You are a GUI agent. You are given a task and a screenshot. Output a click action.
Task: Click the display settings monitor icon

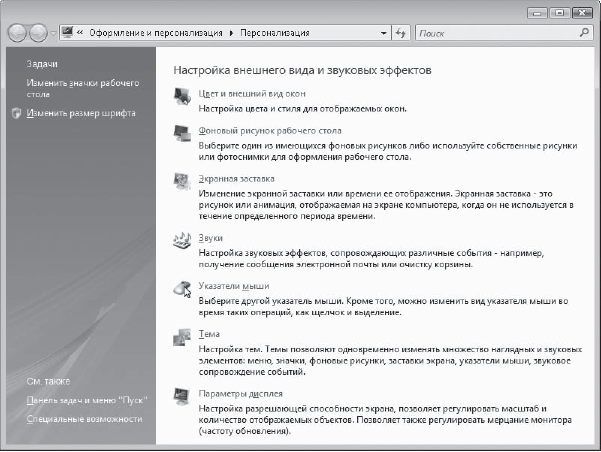click(x=182, y=396)
